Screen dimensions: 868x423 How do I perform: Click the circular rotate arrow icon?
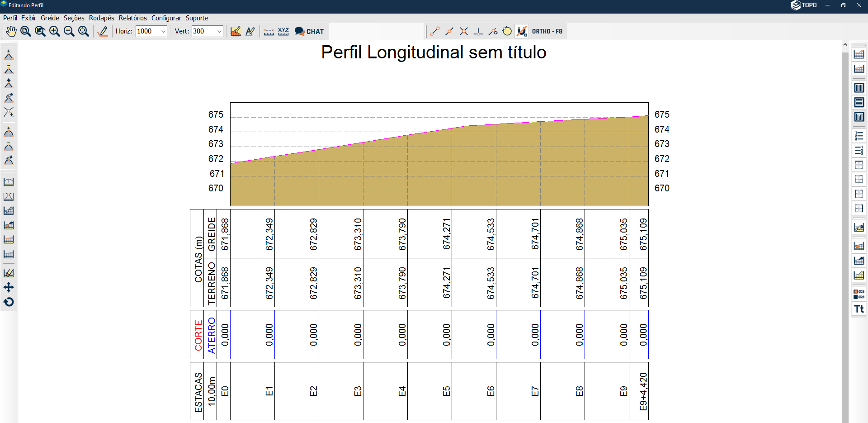[x=9, y=302]
